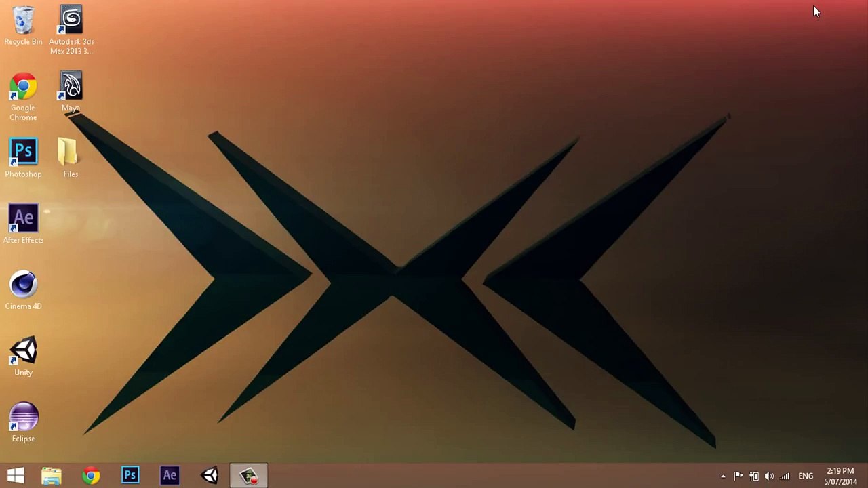Select the Unity desktop shortcut
The width and height of the screenshot is (868, 488).
click(x=23, y=357)
